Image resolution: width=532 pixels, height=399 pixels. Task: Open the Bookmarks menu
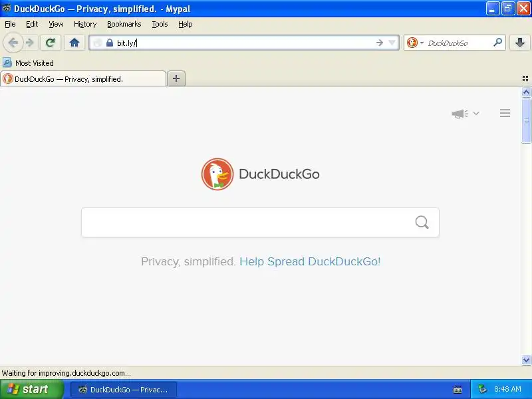tap(124, 24)
